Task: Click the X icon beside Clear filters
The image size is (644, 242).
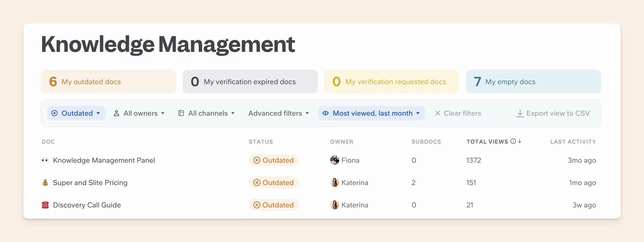Action: pyautogui.click(x=437, y=113)
